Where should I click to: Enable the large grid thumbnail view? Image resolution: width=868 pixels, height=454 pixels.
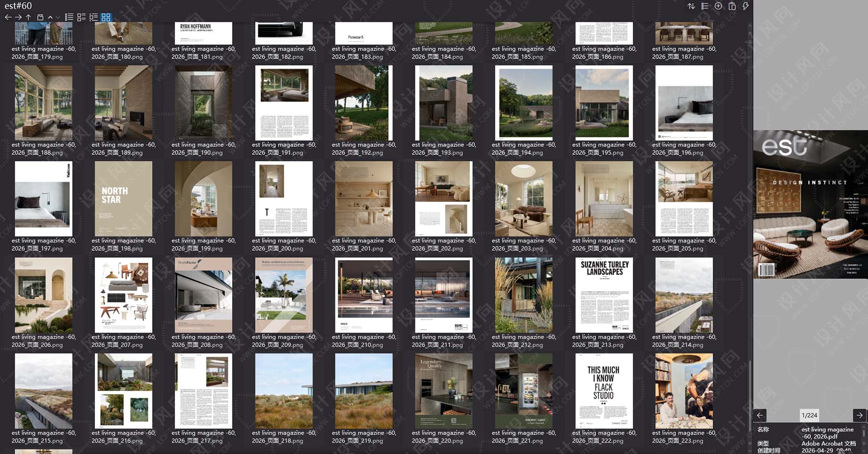[x=106, y=17]
